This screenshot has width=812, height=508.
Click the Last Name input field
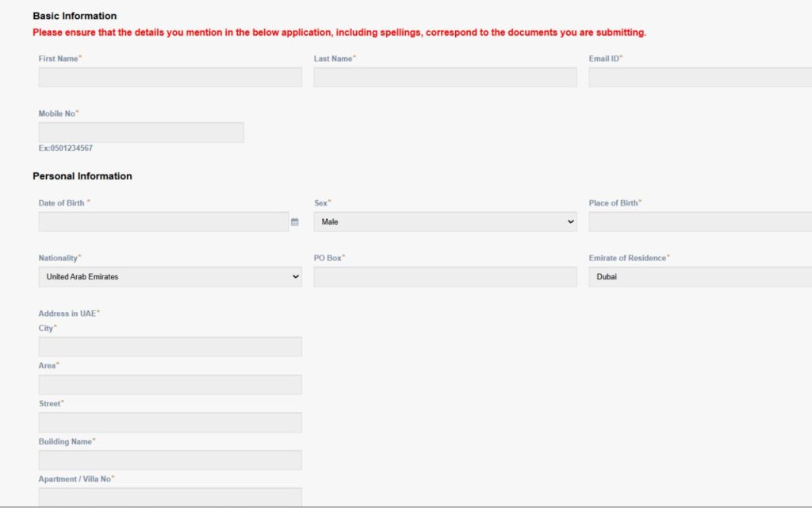[x=444, y=76]
